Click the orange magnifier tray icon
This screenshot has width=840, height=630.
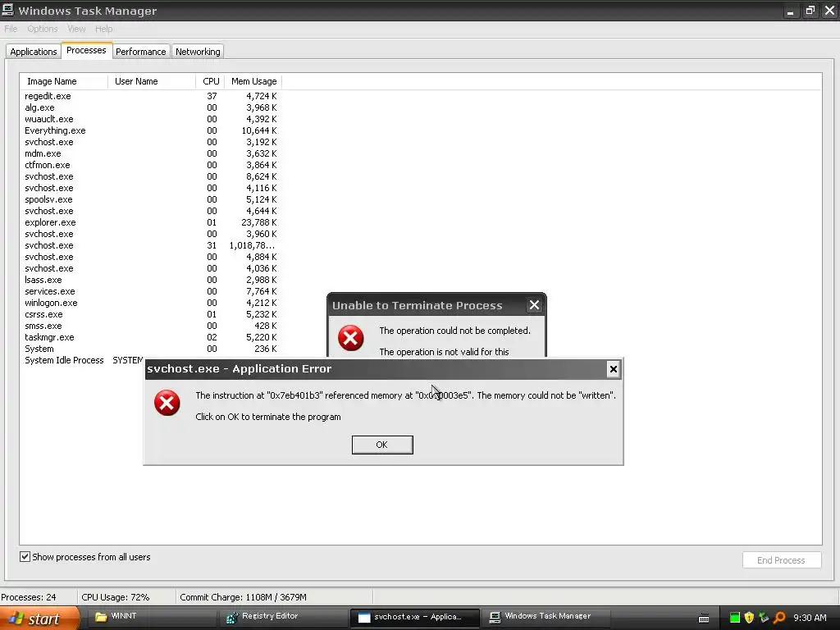tap(779, 618)
